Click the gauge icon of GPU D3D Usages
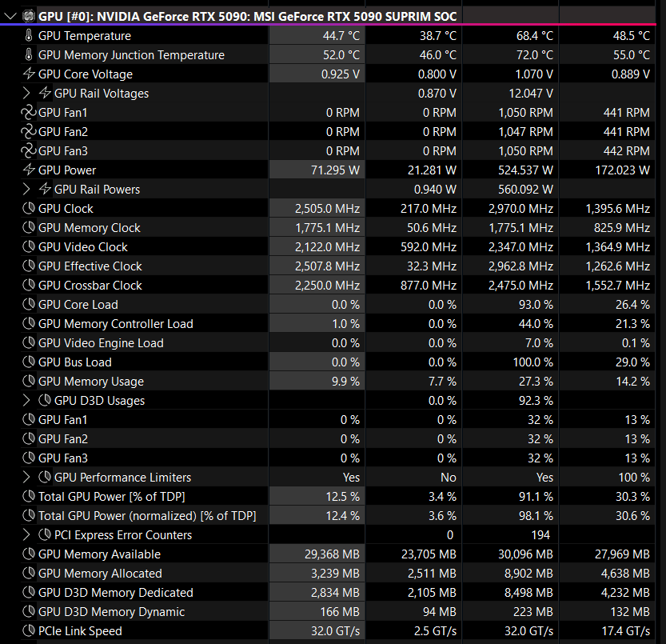The image size is (666, 644). pos(45,401)
